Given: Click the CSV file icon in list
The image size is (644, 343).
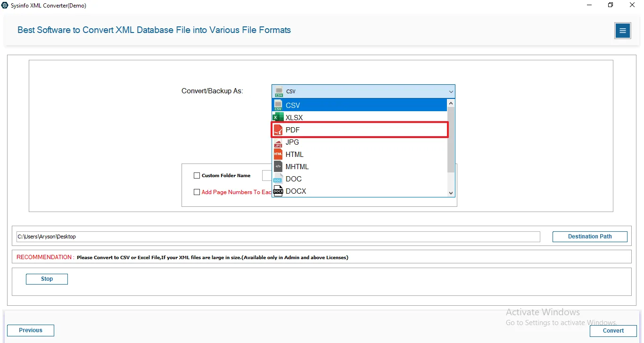Looking at the screenshot, I should coord(278,105).
